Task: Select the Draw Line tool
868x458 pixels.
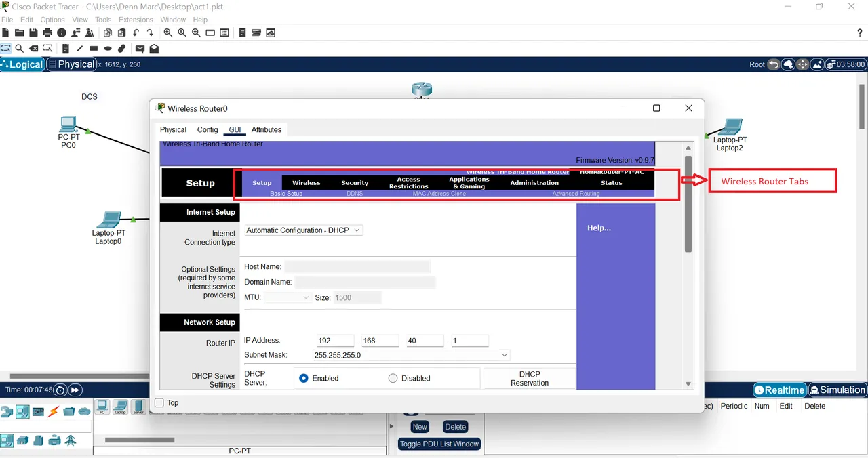Action: [x=79, y=49]
